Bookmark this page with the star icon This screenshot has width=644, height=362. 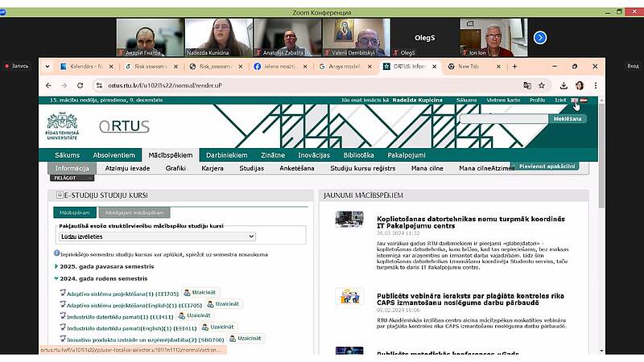click(542, 85)
